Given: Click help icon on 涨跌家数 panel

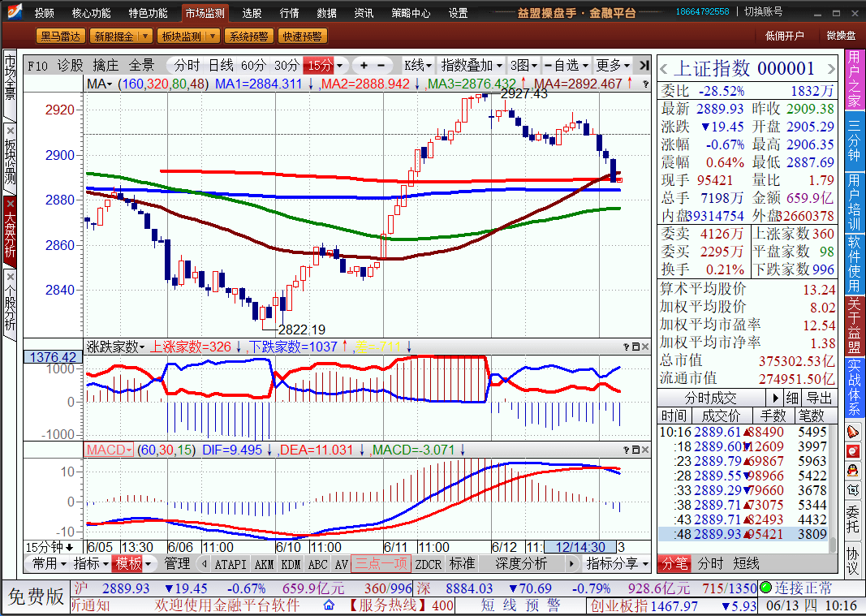Looking at the screenshot, I should tap(627, 347).
